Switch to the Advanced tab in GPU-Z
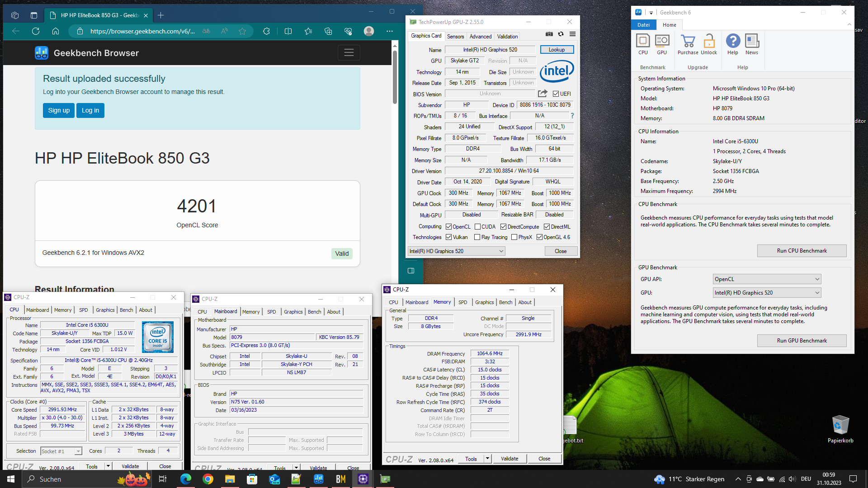868x488 pixels. click(480, 37)
